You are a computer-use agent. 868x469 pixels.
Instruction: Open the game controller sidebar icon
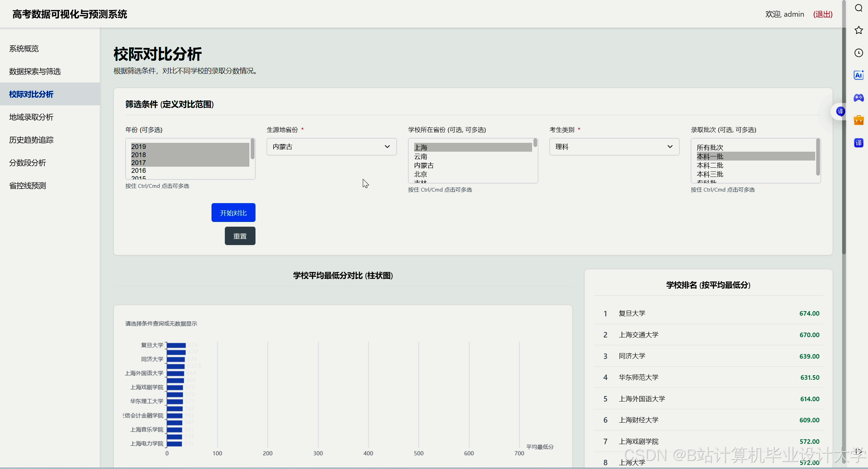(x=859, y=98)
